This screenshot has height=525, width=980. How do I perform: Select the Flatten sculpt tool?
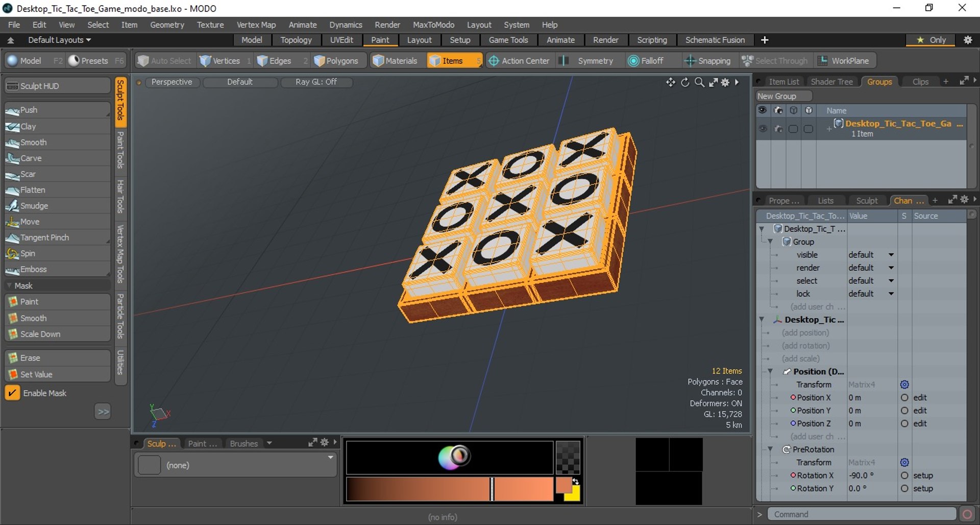57,189
